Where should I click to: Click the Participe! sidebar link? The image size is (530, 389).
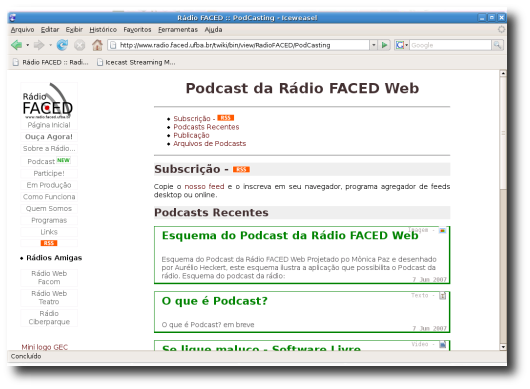(x=49, y=173)
